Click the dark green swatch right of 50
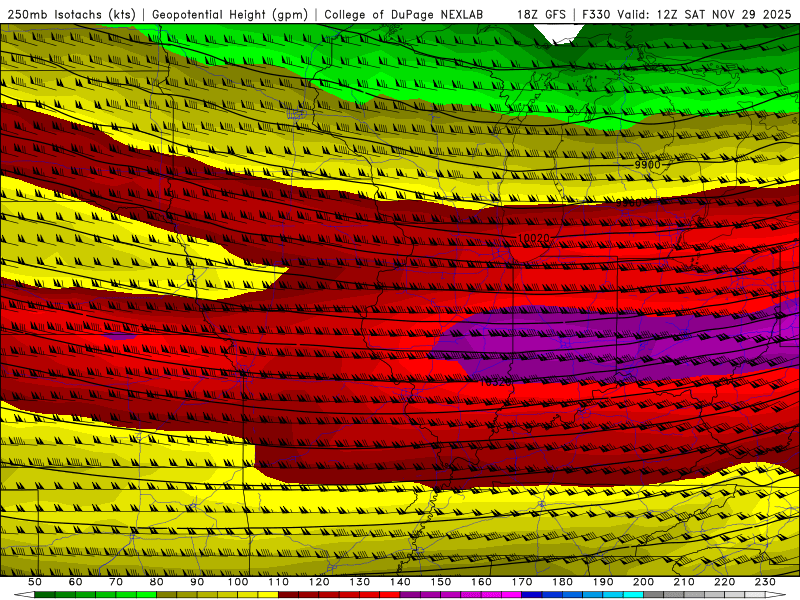 click(44, 595)
